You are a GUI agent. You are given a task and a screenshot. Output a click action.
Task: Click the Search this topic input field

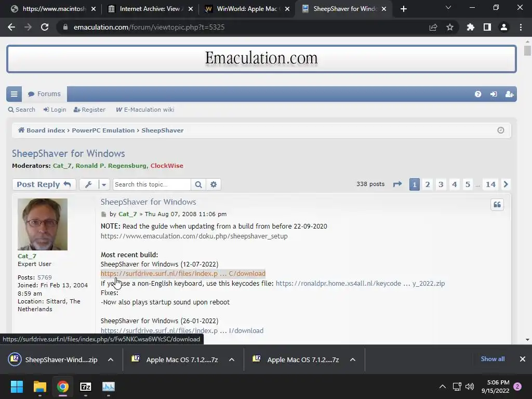coord(152,184)
